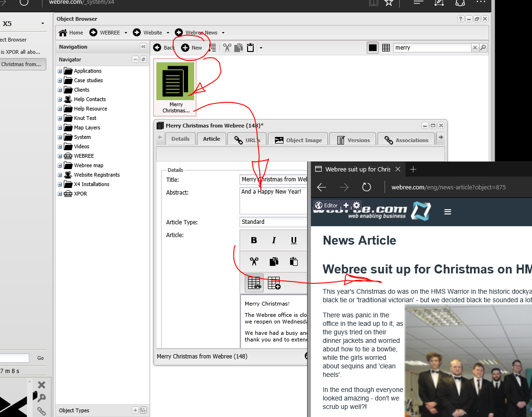Click the Home breadcrumb icon

[63, 33]
